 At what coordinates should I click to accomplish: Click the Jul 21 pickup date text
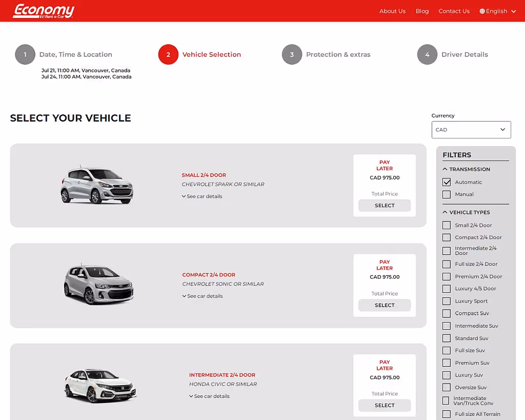coord(86,70)
